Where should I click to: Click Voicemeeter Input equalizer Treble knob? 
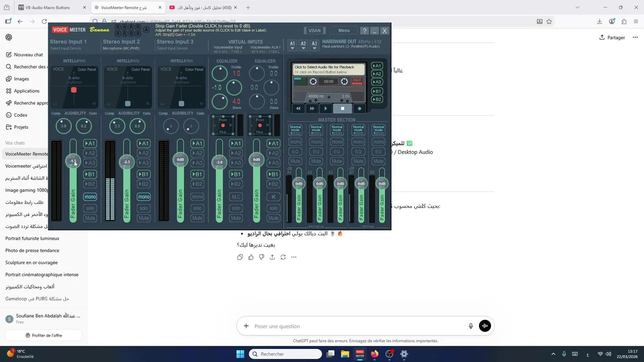click(219, 73)
